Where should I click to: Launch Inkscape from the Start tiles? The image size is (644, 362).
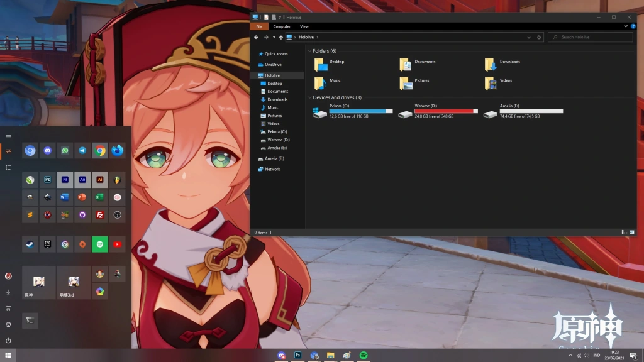point(48,197)
